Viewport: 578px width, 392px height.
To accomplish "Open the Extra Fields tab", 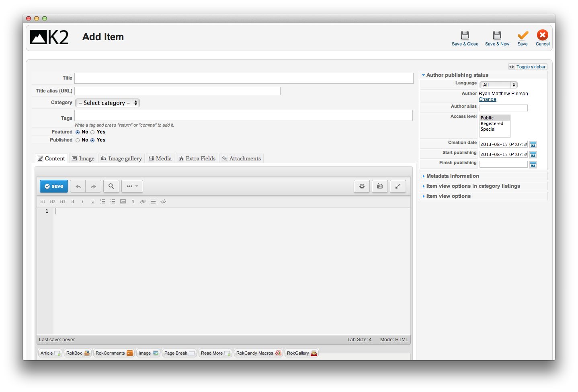I will 197,159.
